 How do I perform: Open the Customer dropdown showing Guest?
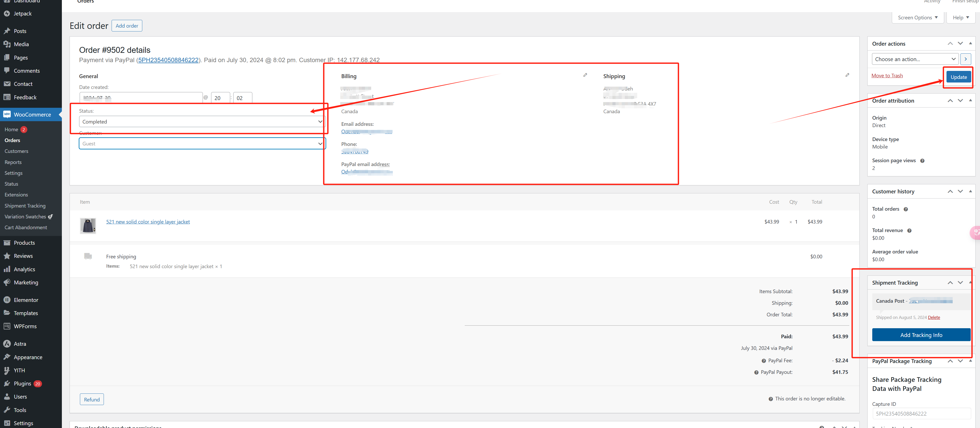(202, 143)
